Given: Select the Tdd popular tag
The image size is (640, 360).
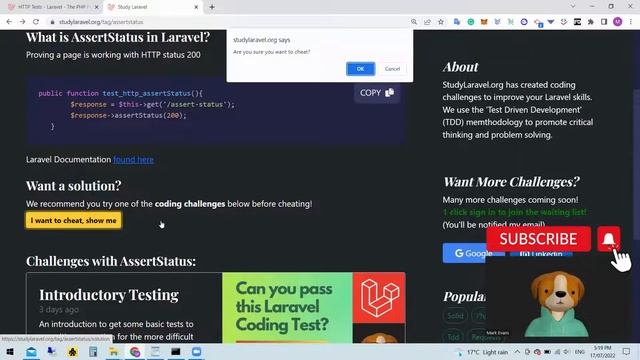Looking at the screenshot, I should pos(453,337).
